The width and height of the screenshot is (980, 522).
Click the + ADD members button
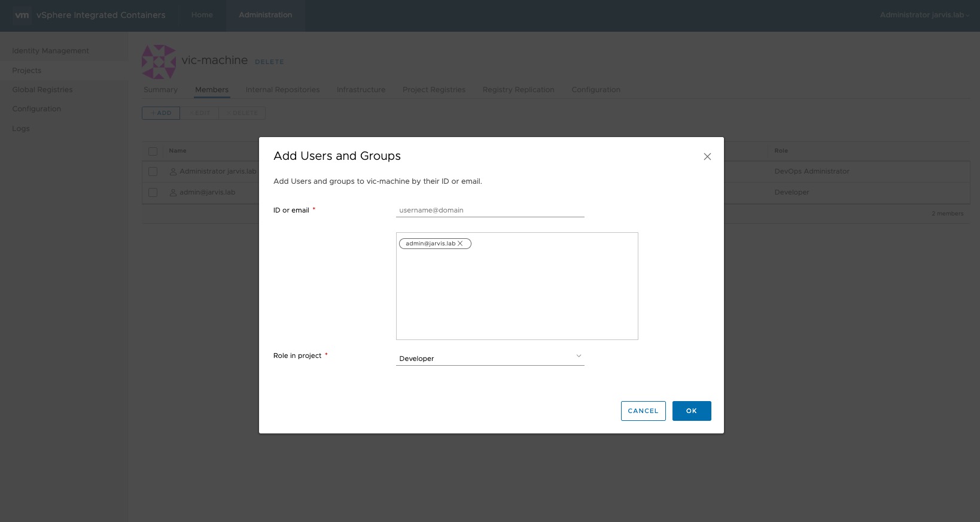tap(161, 113)
